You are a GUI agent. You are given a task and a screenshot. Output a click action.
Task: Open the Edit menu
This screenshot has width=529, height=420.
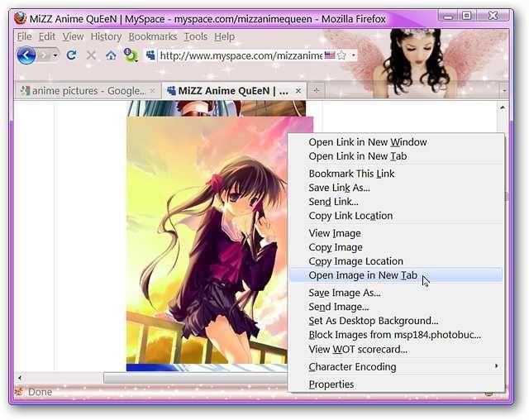coord(47,36)
